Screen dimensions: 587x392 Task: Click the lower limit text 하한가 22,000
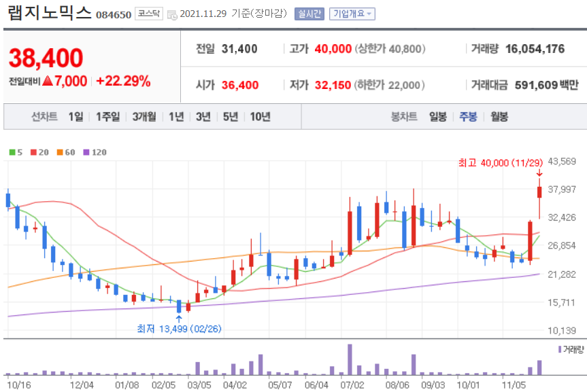[390, 86]
